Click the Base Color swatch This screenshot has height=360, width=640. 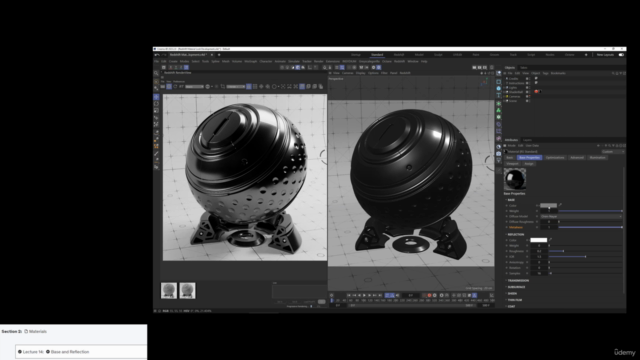click(x=548, y=205)
